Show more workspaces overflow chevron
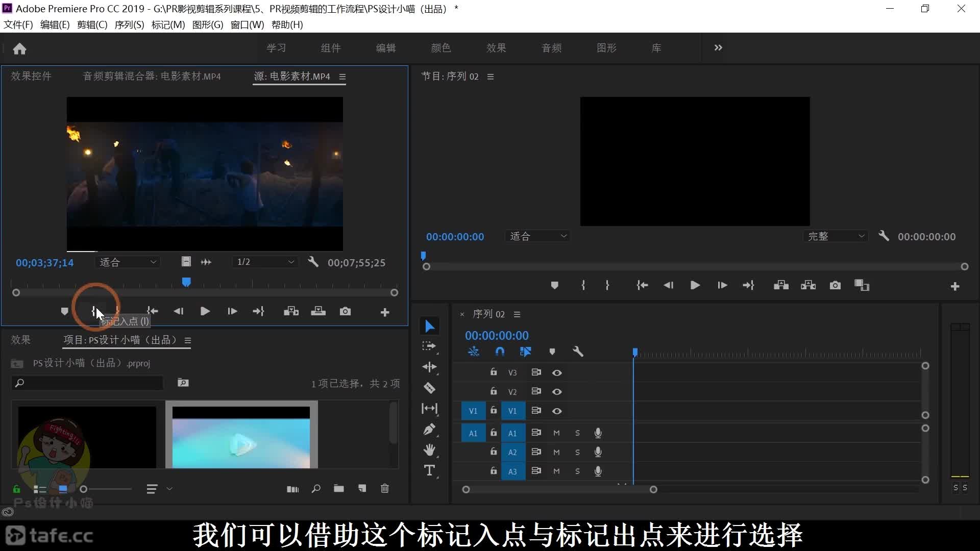This screenshot has height=551, width=980. click(x=718, y=47)
